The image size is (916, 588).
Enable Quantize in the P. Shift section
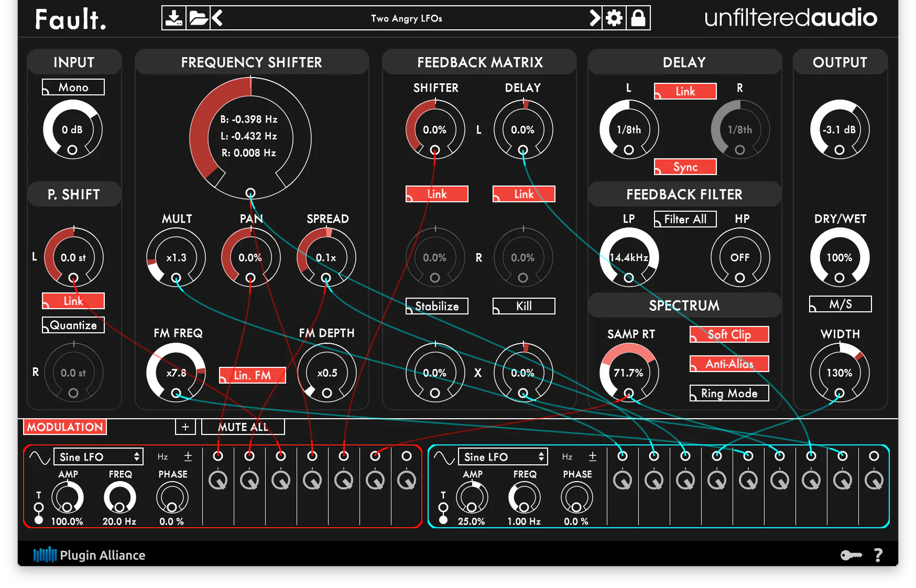[72, 325]
